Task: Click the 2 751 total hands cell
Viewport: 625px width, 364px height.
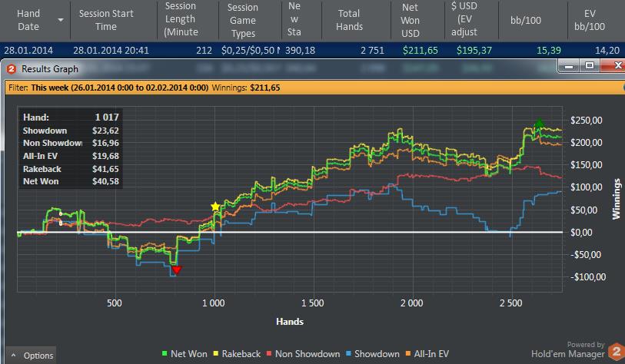Action: (x=372, y=51)
